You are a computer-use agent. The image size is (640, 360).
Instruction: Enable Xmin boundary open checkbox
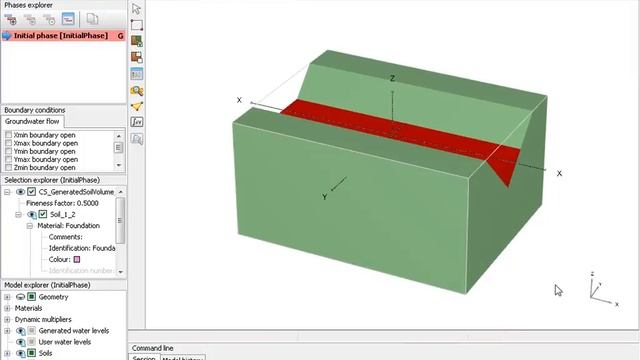tap(8, 135)
